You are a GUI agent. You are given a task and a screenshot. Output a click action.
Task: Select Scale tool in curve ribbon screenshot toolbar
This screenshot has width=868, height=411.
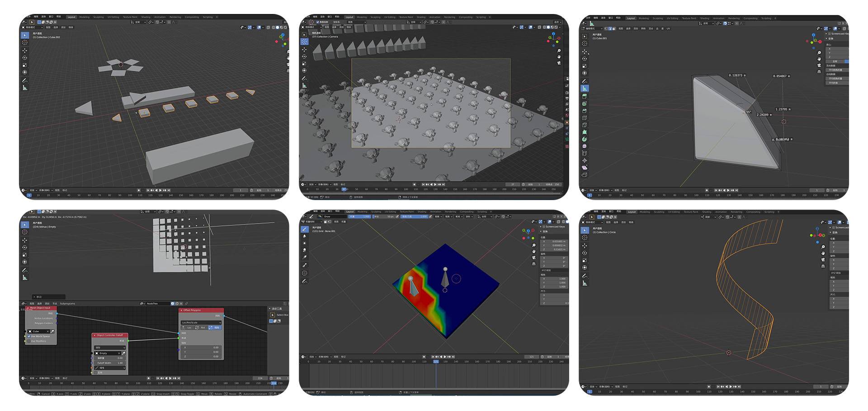[585, 260]
